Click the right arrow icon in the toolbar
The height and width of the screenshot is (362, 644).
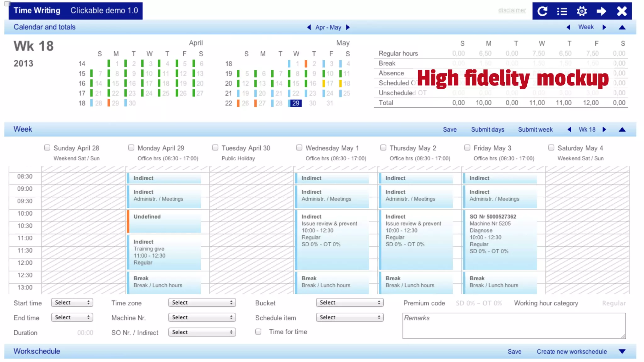(601, 11)
